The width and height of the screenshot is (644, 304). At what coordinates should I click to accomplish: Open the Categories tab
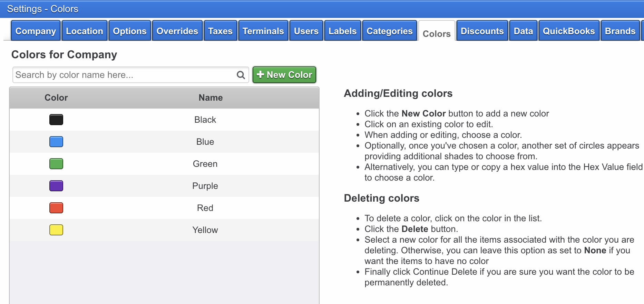[x=389, y=31]
